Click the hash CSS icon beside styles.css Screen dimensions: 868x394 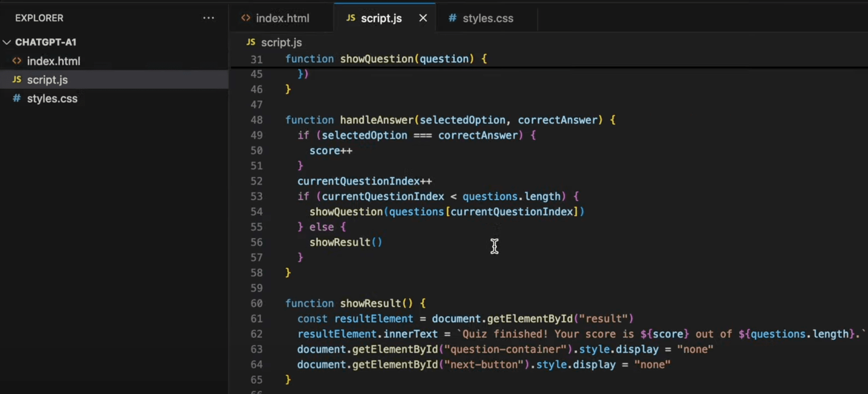tap(16, 98)
